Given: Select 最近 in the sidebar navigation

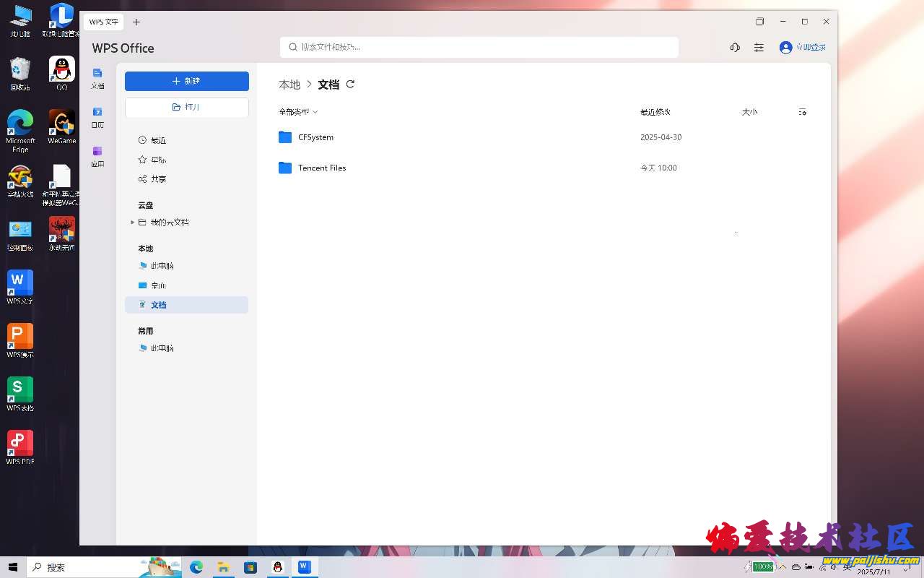Looking at the screenshot, I should (158, 140).
